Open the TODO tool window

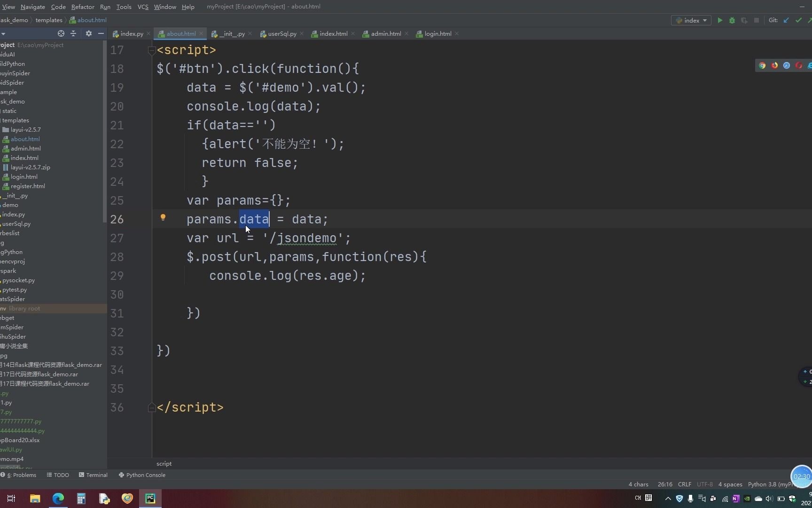coord(57,475)
